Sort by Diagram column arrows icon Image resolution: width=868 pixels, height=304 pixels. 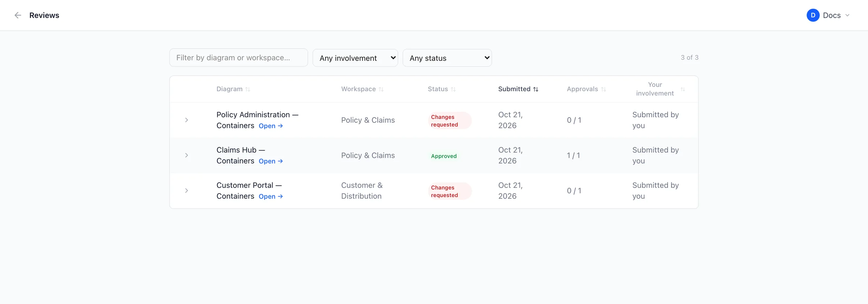pos(248,89)
